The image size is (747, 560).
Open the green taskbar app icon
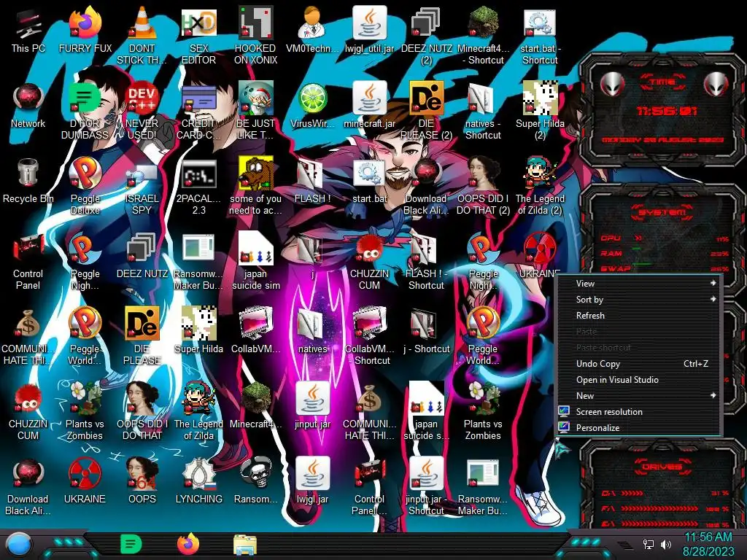coord(131,544)
